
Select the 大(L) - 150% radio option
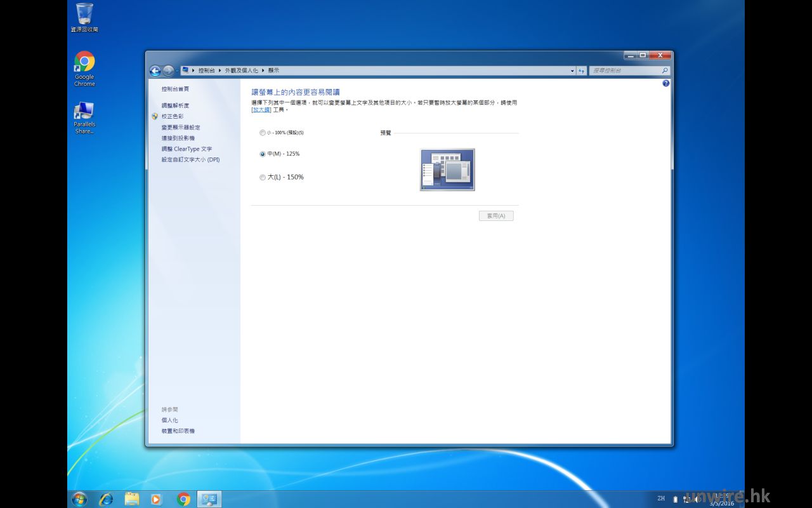(x=263, y=178)
